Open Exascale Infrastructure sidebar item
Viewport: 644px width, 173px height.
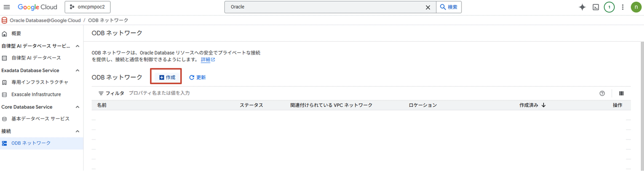point(36,95)
